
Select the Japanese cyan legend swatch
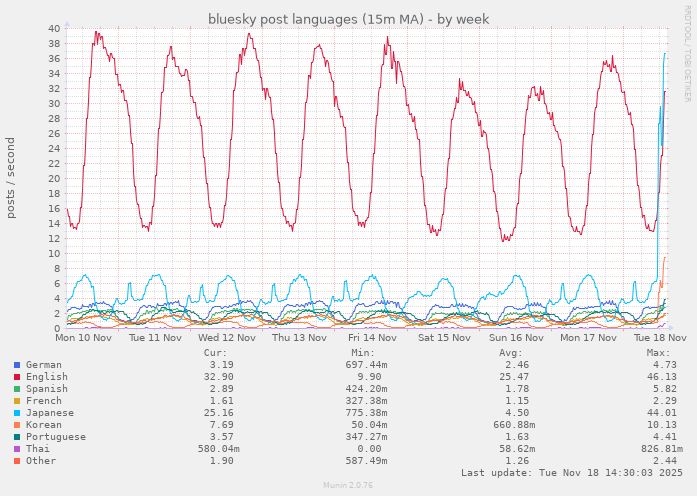17,413
